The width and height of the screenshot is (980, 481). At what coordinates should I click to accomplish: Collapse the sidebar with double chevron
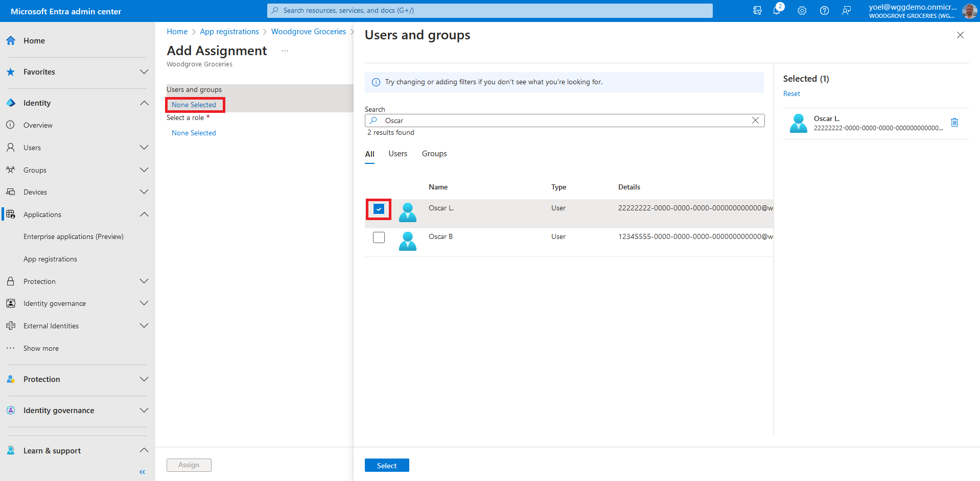142,472
